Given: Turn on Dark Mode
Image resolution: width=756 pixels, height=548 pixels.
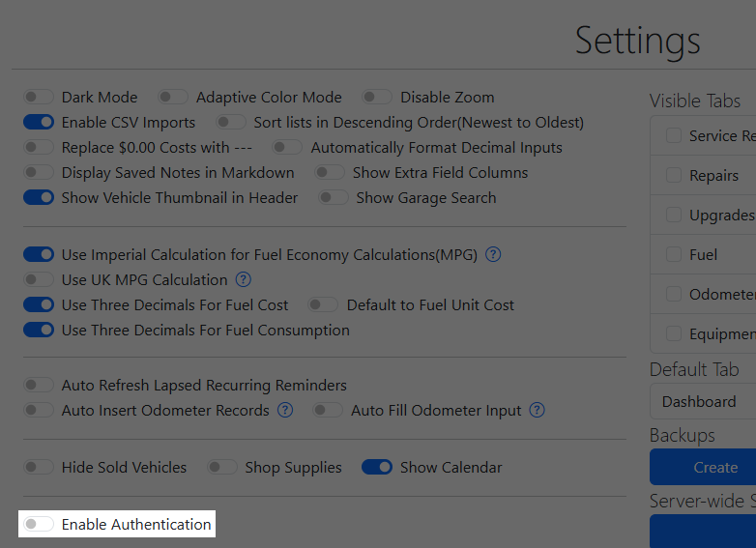Looking at the screenshot, I should tap(39, 98).
